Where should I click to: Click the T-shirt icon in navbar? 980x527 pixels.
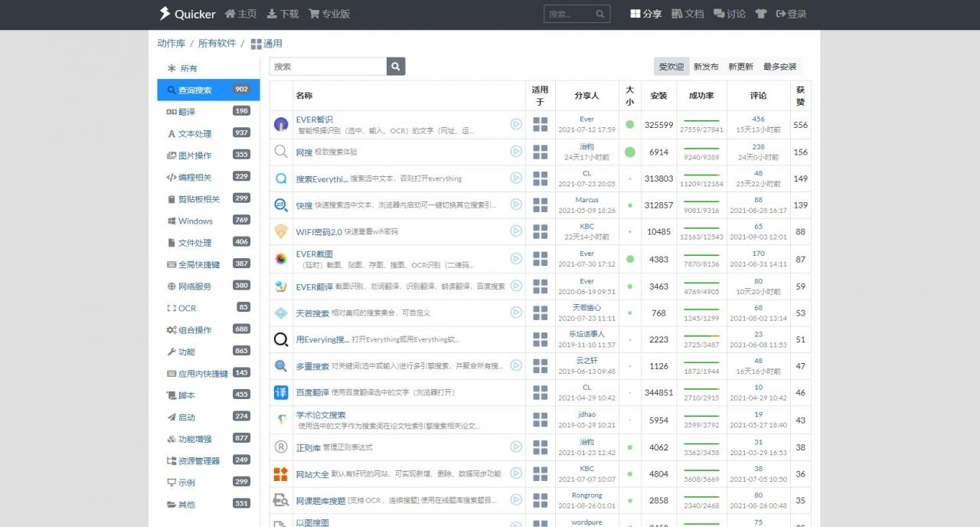coord(760,14)
